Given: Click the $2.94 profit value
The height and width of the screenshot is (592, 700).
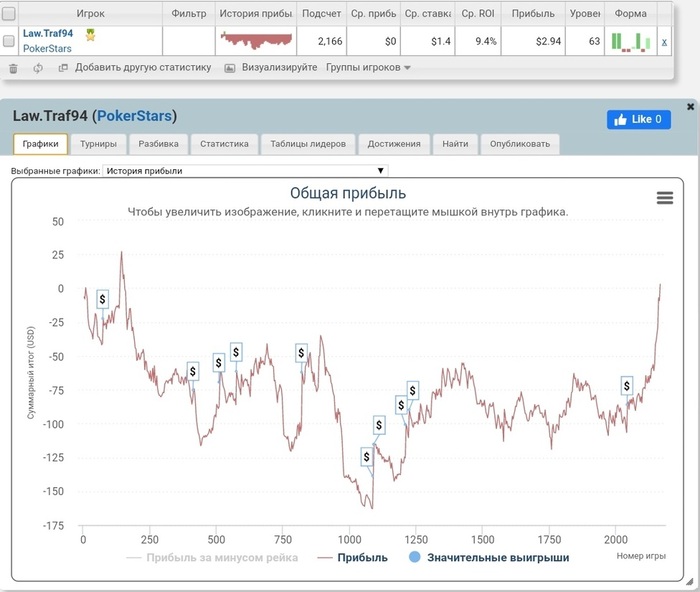Looking at the screenshot, I should (x=548, y=42).
